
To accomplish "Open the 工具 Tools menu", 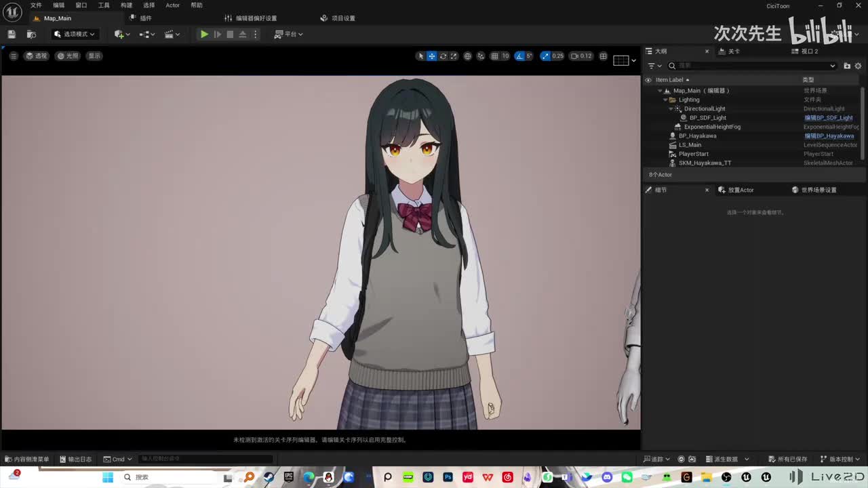I will (104, 5).
